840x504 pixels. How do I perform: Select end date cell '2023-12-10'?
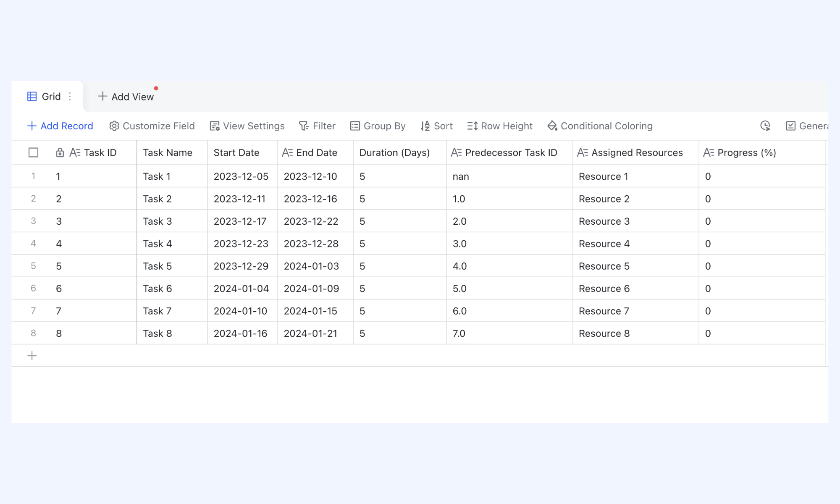click(x=315, y=176)
